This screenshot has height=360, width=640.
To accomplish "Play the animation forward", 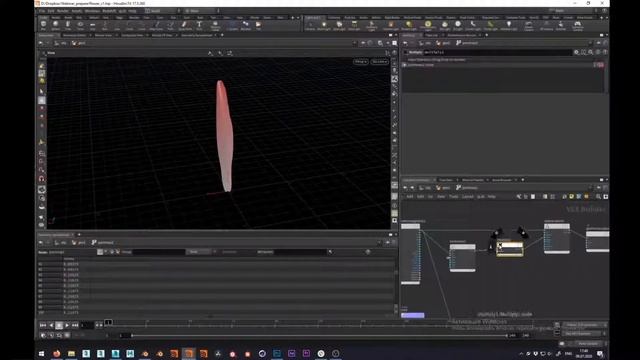I will [x=67, y=325].
